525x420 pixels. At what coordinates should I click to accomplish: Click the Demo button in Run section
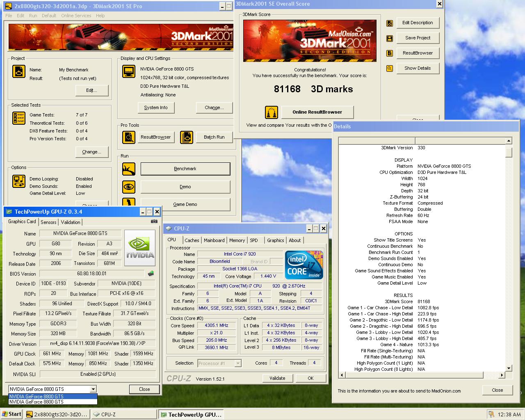[x=185, y=187]
